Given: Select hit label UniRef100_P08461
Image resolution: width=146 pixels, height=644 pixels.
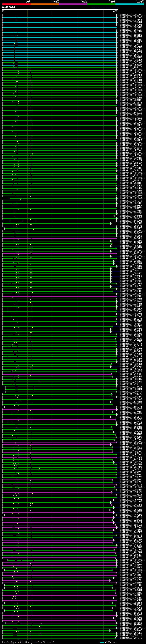Looking at the screenshot, I should click(131, 77).
